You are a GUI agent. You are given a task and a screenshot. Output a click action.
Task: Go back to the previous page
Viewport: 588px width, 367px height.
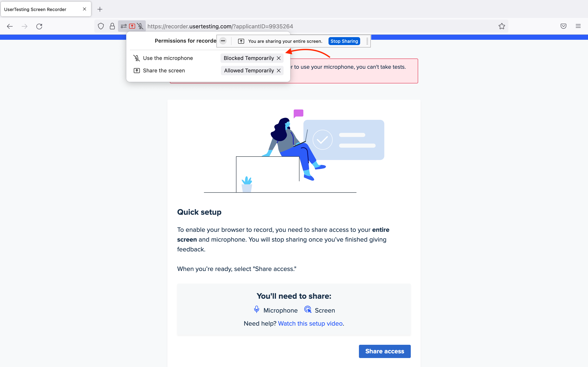[x=10, y=26]
